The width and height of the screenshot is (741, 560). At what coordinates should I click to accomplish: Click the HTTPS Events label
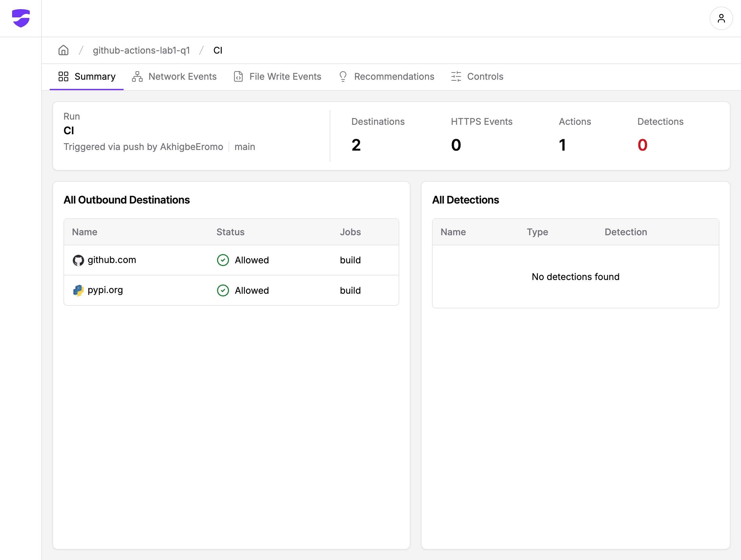click(x=482, y=122)
